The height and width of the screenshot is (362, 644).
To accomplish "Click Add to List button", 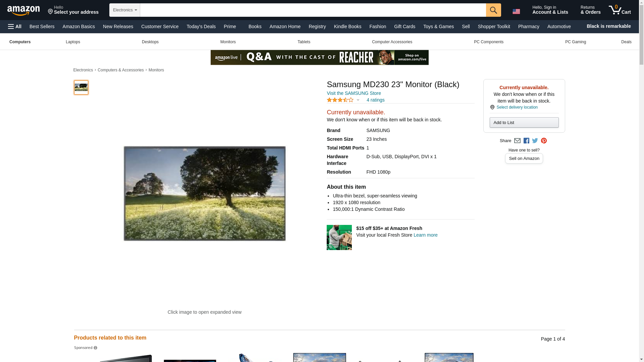I will click(524, 123).
